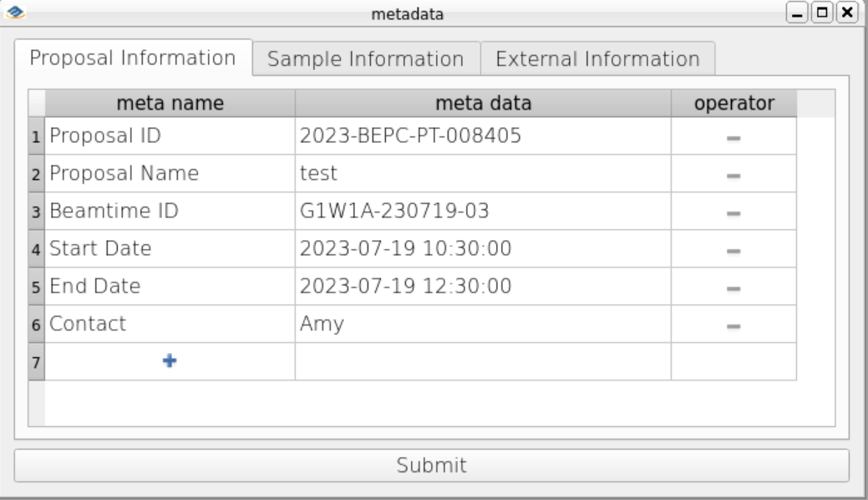Sort by the meta name column header
This screenshot has height=500, width=868.
pyautogui.click(x=170, y=103)
